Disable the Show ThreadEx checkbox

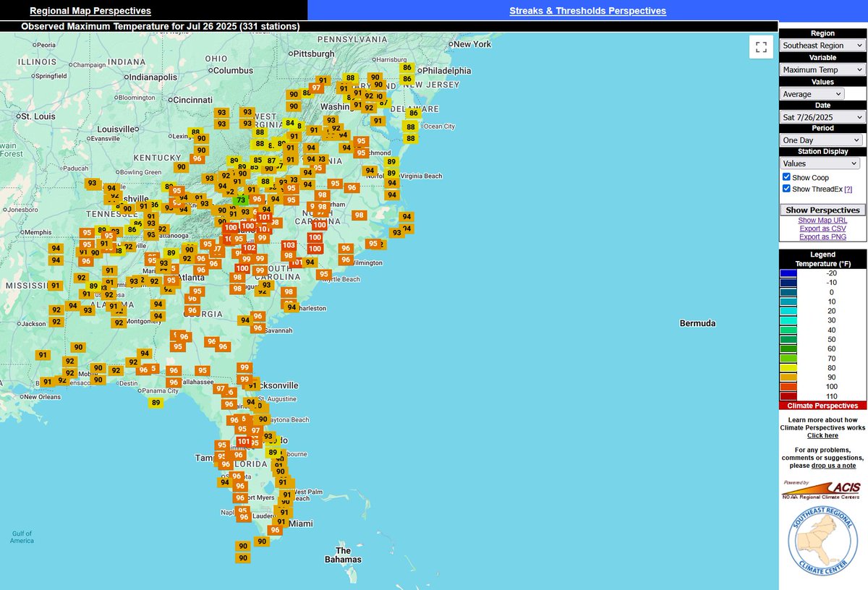click(x=786, y=189)
